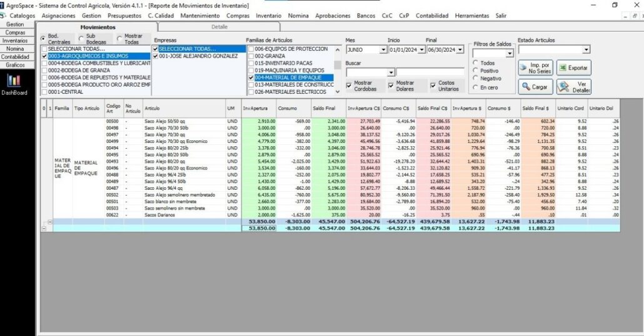Viewport: 644px width, 336px height.
Task: Collapse the bottom totals row group
Action: [x=44, y=229]
